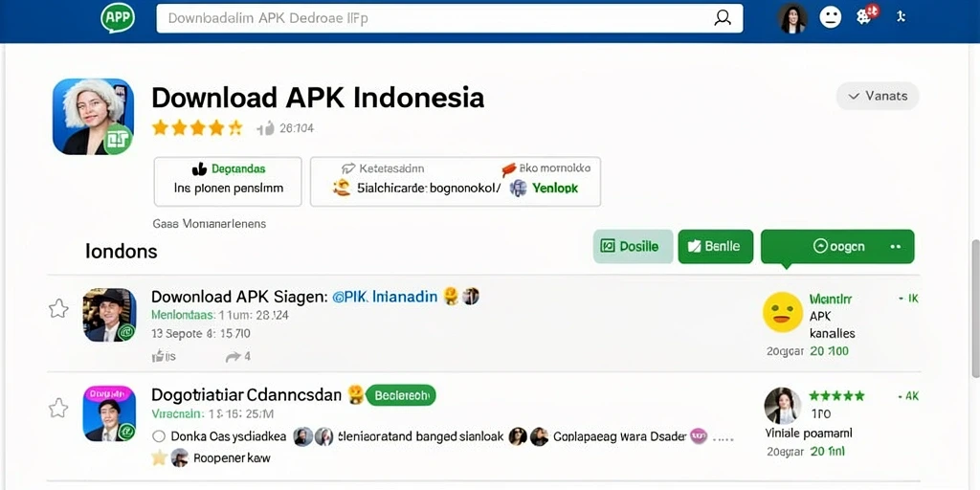
Task: Open notifications icon with red badge
Action: coord(866,14)
